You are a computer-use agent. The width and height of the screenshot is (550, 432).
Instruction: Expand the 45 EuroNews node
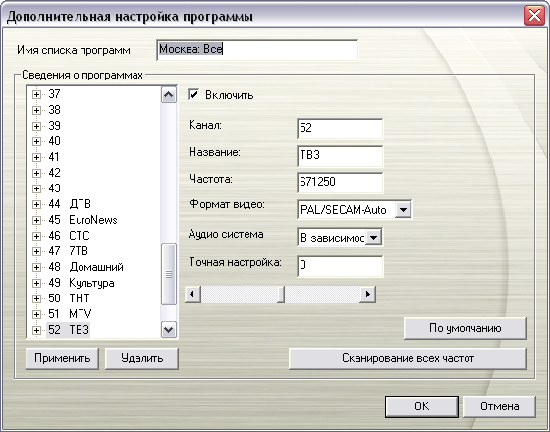[x=36, y=220]
